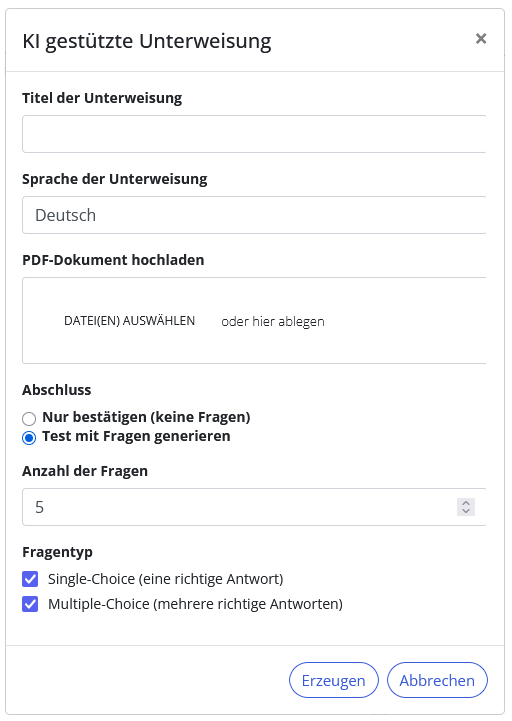Click DATEI(EN) AUSWÄHLEN upload button
512x721 pixels.
(x=129, y=320)
